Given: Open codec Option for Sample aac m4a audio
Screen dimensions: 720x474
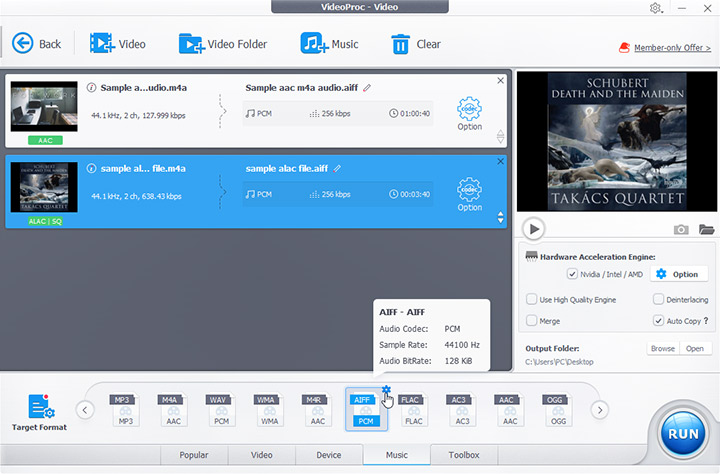Looking at the screenshot, I should click(x=469, y=114).
